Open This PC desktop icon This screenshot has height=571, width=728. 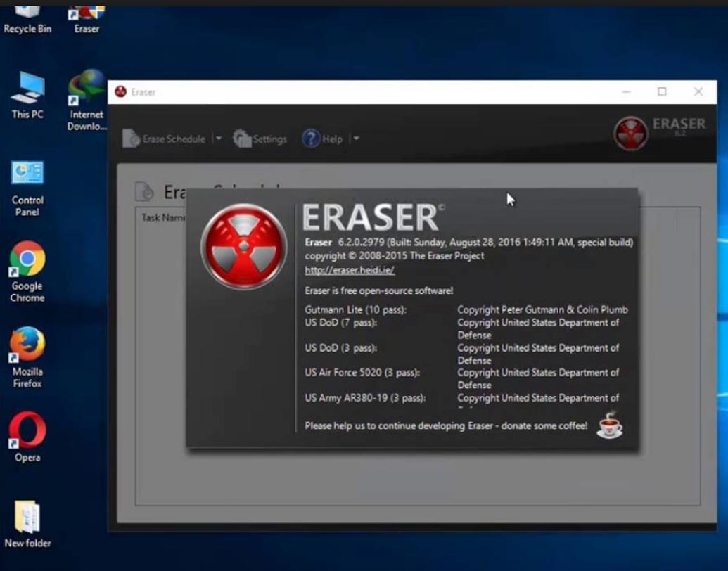pyautogui.click(x=27, y=95)
